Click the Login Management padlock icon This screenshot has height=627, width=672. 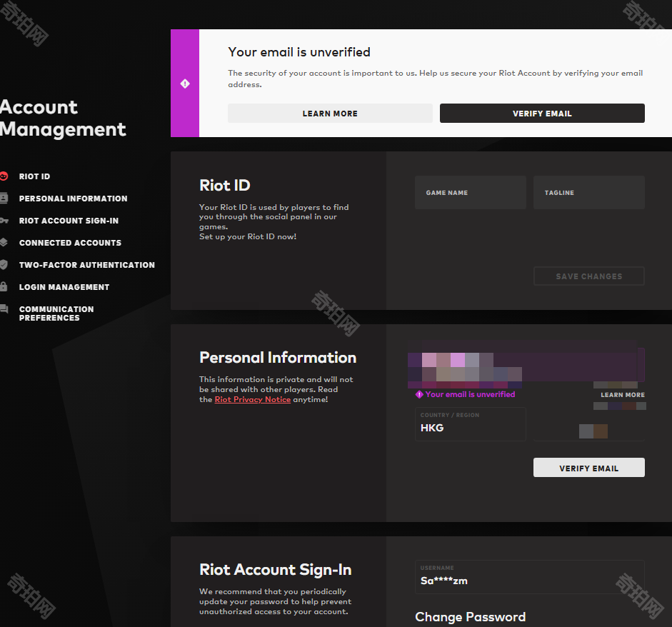point(4,287)
